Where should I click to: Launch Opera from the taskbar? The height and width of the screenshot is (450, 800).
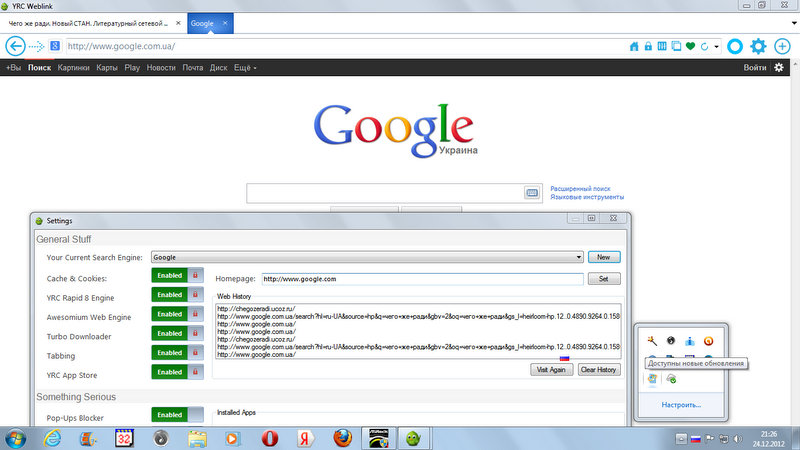(x=270, y=439)
